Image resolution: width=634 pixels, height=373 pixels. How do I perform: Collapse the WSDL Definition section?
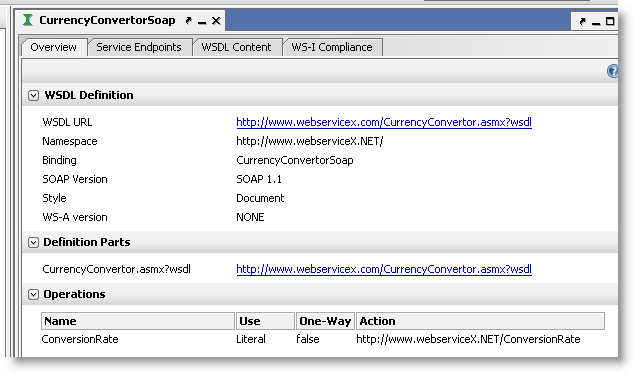33,95
